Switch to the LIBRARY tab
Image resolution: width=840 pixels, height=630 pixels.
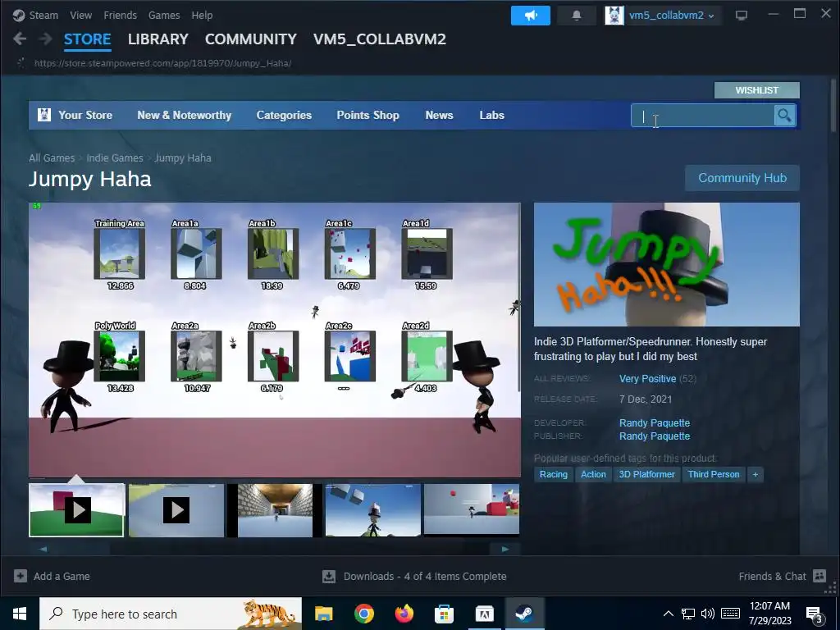pos(158,39)
